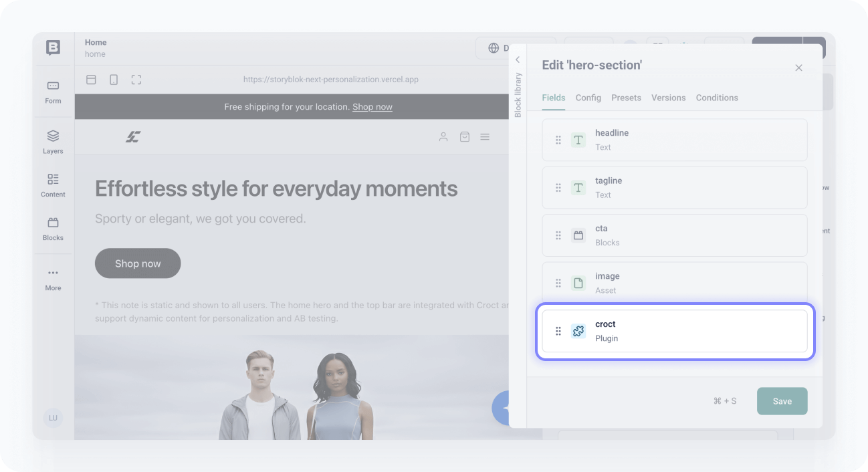
Task: Switch to desktop preview icon
Action: click(91, 80)
